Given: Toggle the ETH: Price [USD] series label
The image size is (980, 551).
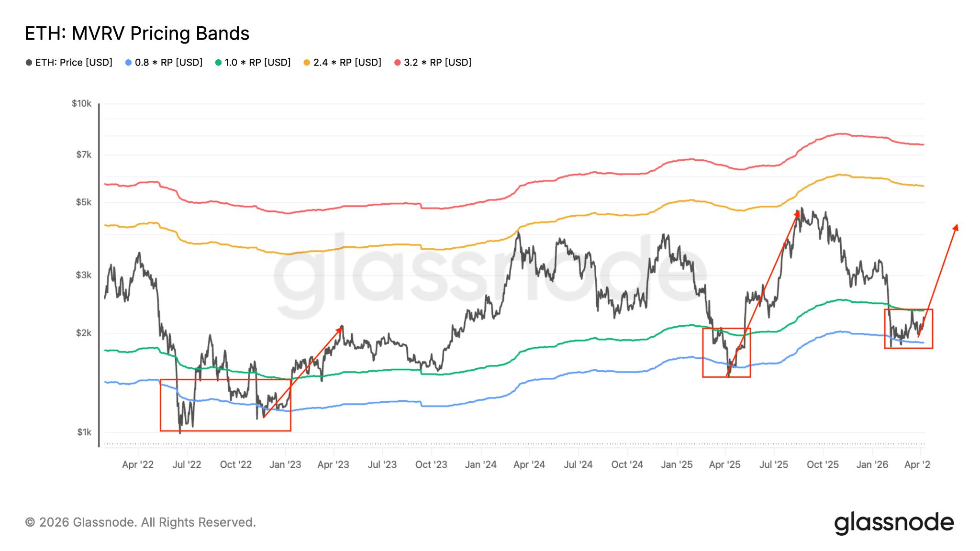Looking at the screenshot, I should pos(74,63).
